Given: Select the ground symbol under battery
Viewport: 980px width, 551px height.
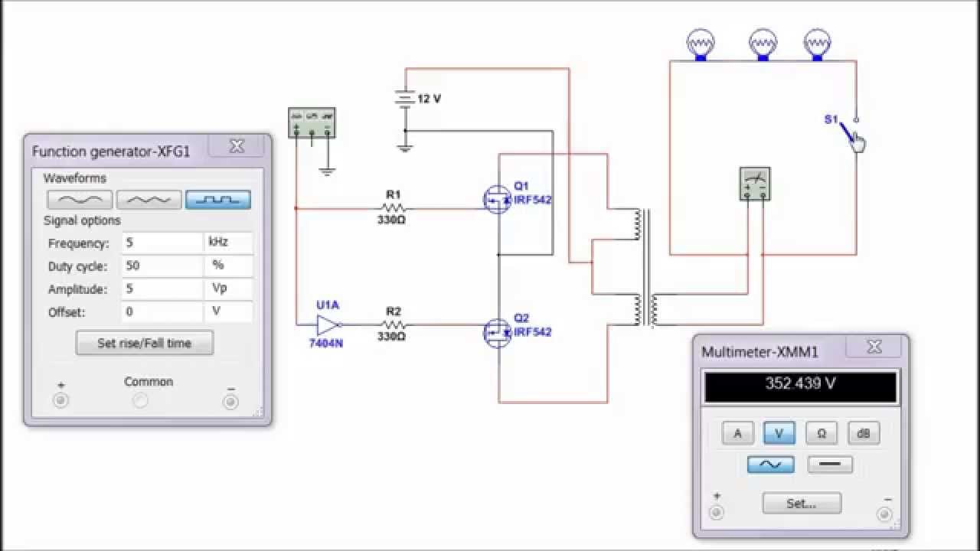Looking at the screenshot, I should [x=405, y=148].
